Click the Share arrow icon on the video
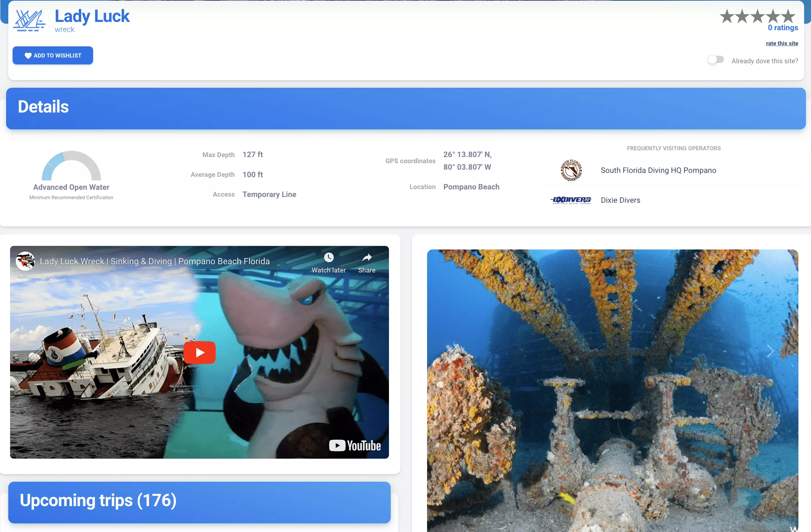This screenshot has height=532, width=811. (367, 257)
